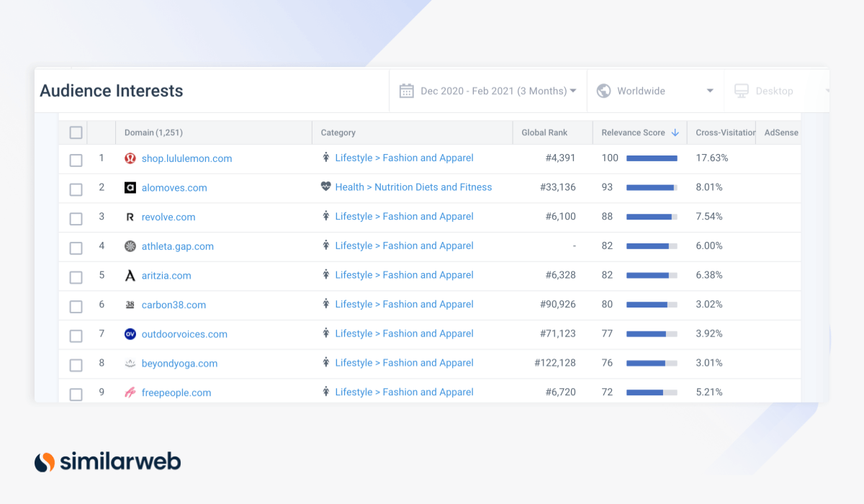The width and height of the screenshot is (864, 504).
Task: Click the Lifestyle Fashion and Apparel link for freepeople.com
Action: tap(404, 392)
